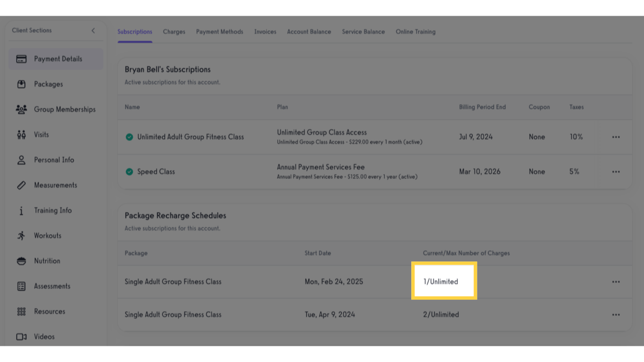
Task: Click the Personal Info sidebar entry
Action: [x=54, y=160]
